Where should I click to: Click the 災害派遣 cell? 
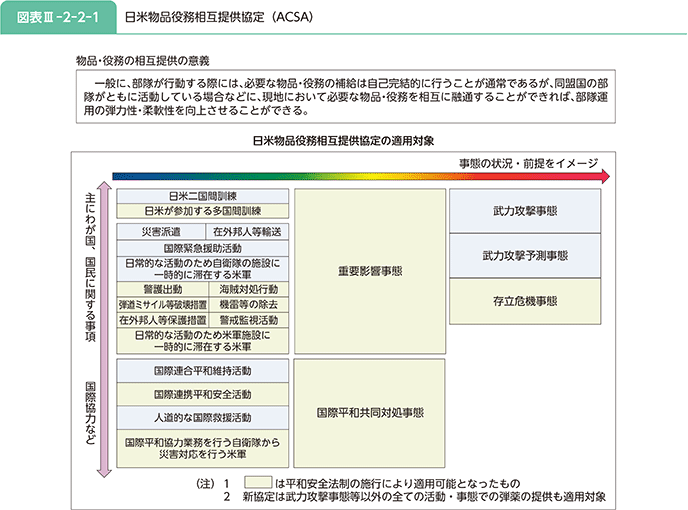[x=161, y=232]
